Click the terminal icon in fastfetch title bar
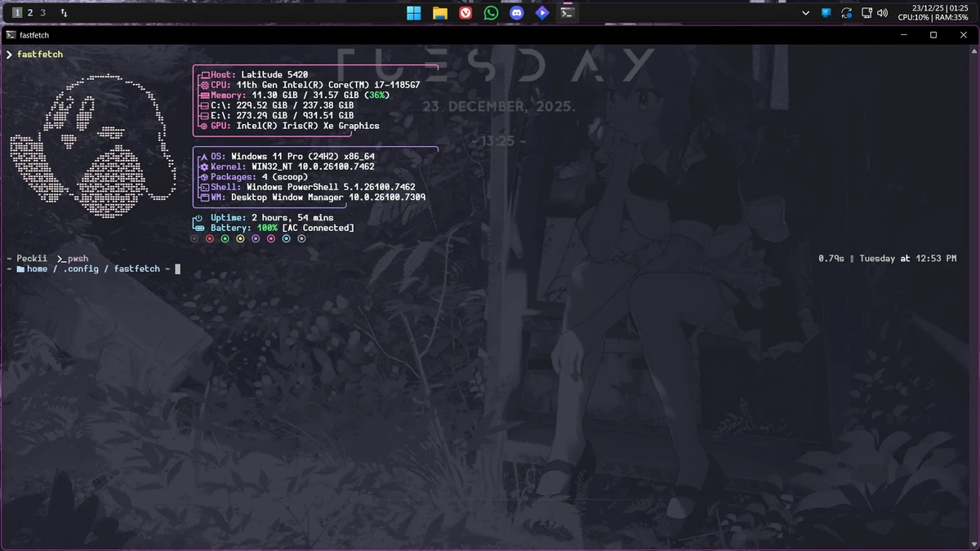The height and width of the screenshot is (551, 980). [11, 35]
